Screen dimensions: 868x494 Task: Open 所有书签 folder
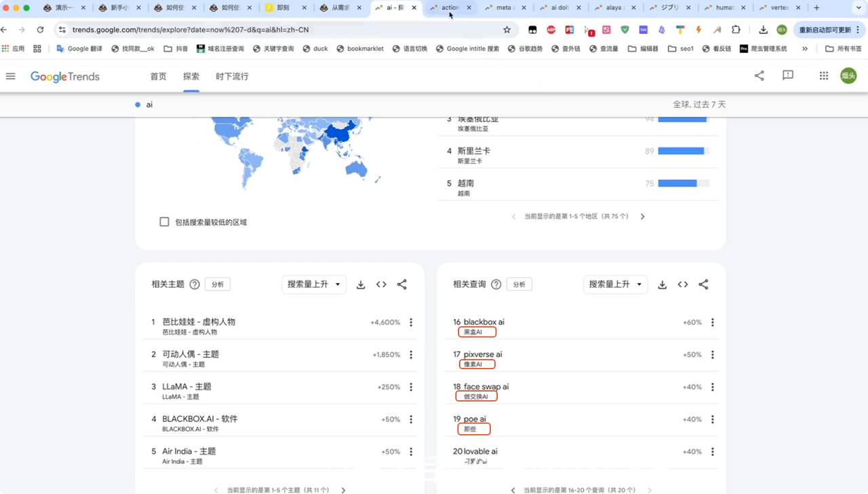(844, 49)
